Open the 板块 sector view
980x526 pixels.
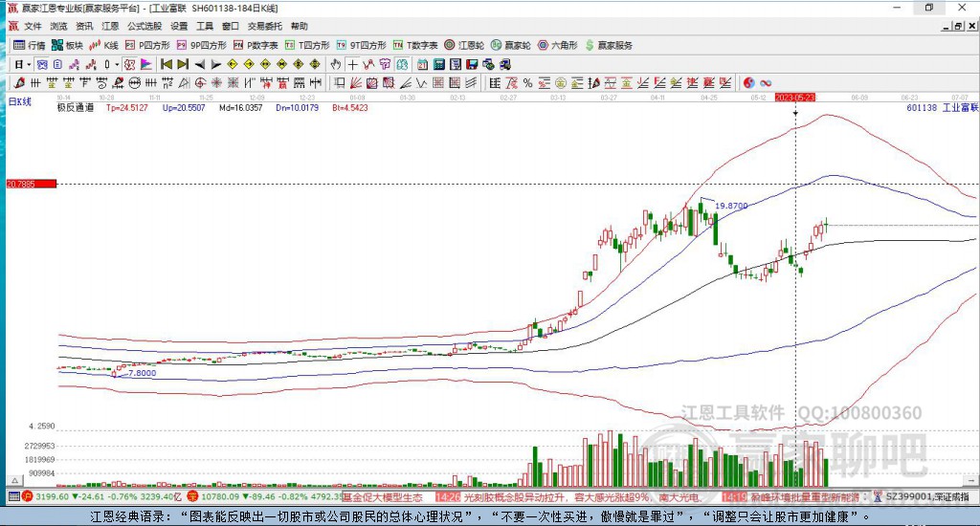coord(67,45)
